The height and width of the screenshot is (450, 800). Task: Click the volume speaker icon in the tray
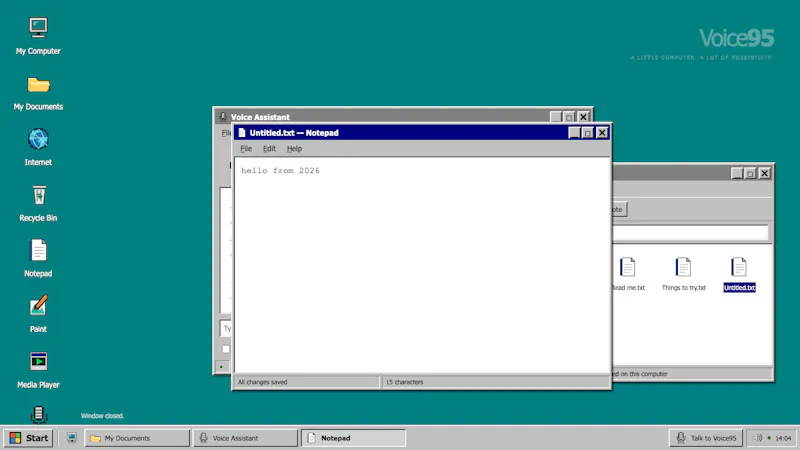point(757,438)
